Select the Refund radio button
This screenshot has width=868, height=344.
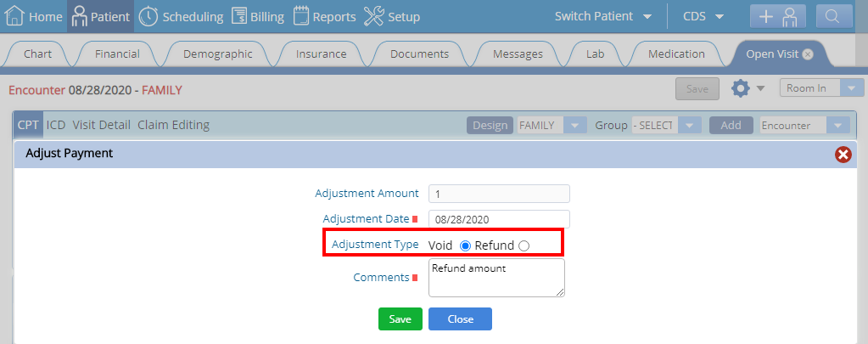tap(524, 245)
